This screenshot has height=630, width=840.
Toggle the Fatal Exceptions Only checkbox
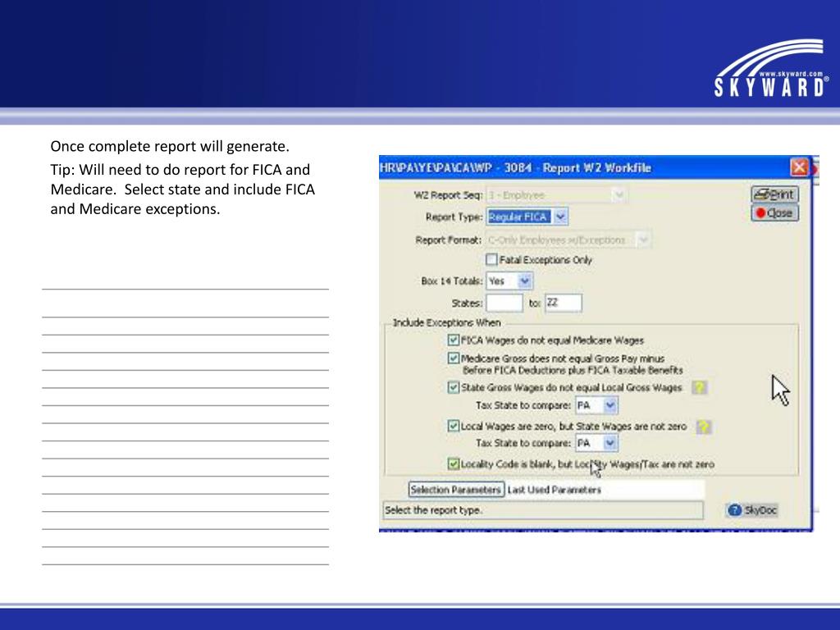click(x=491, y=260)
